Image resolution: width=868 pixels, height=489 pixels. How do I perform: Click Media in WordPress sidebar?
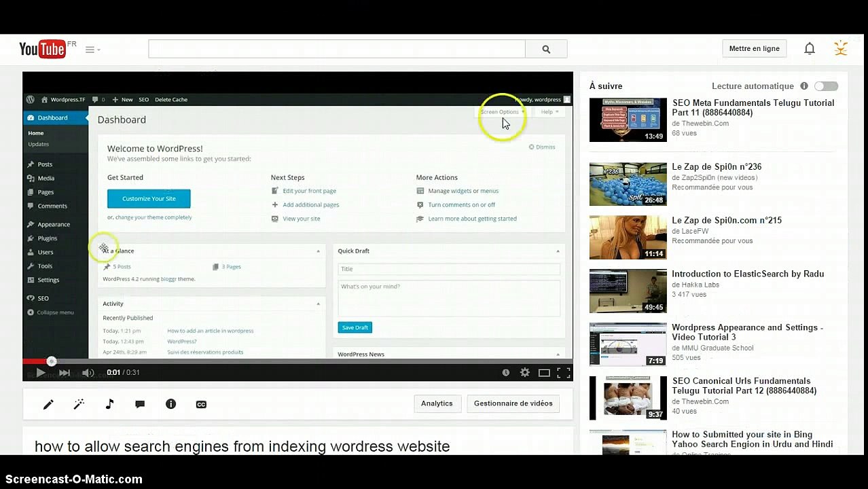[46, 179]
